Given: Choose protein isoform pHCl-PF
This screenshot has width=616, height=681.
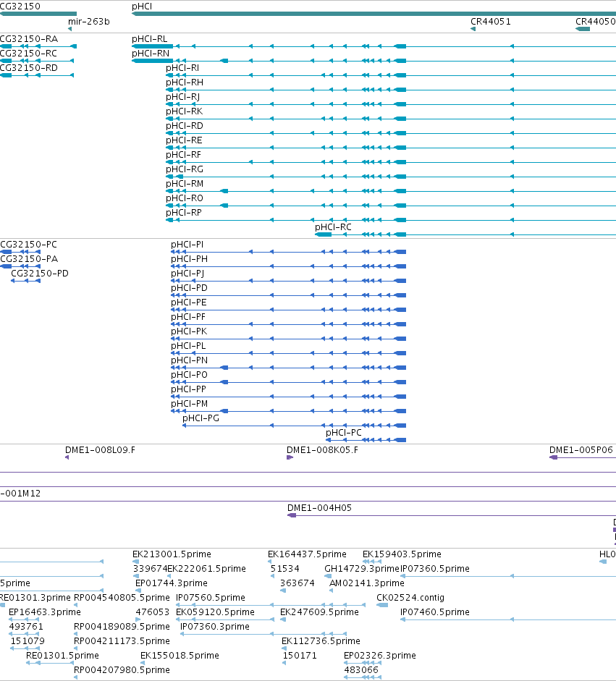Looking at the screenshot, I should tap(188, 316).
